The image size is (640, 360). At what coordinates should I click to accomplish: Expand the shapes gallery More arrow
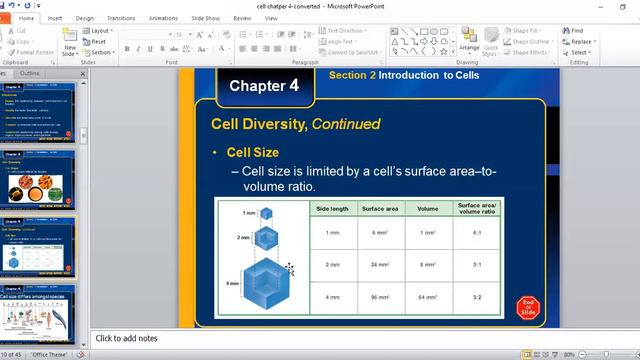(453, 52)
